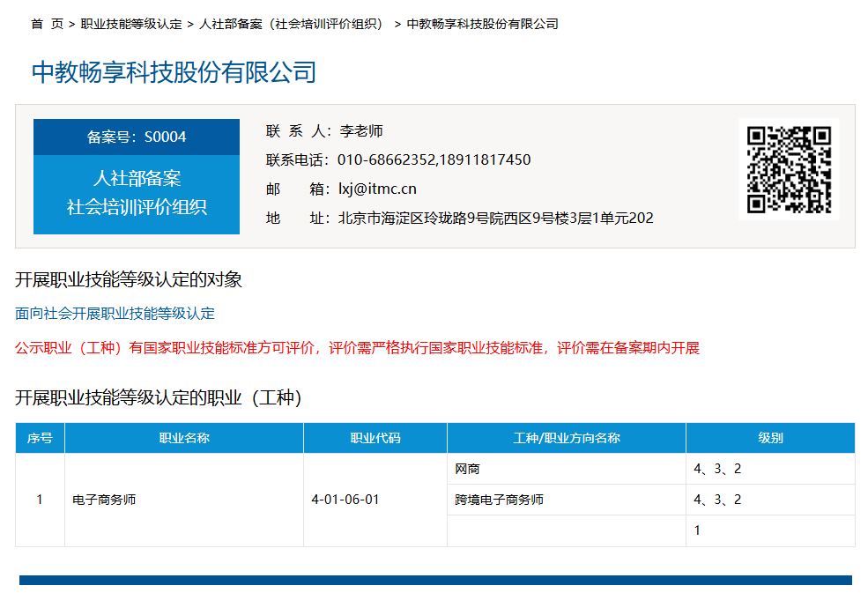Click the contact email lxj@itmc.cn

[377, 189]
